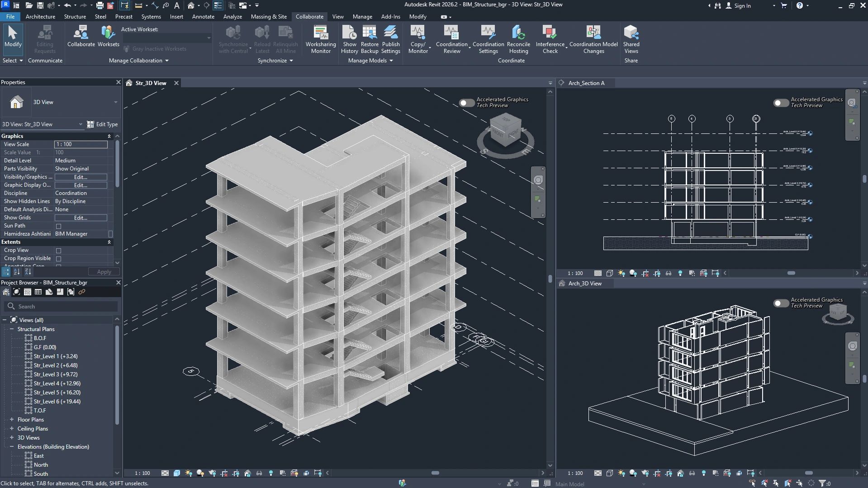Image resolution: width=868 pixels, height=488 pixels.
Task: Expand the Floor Plans tree node
Action: point(12,420)
